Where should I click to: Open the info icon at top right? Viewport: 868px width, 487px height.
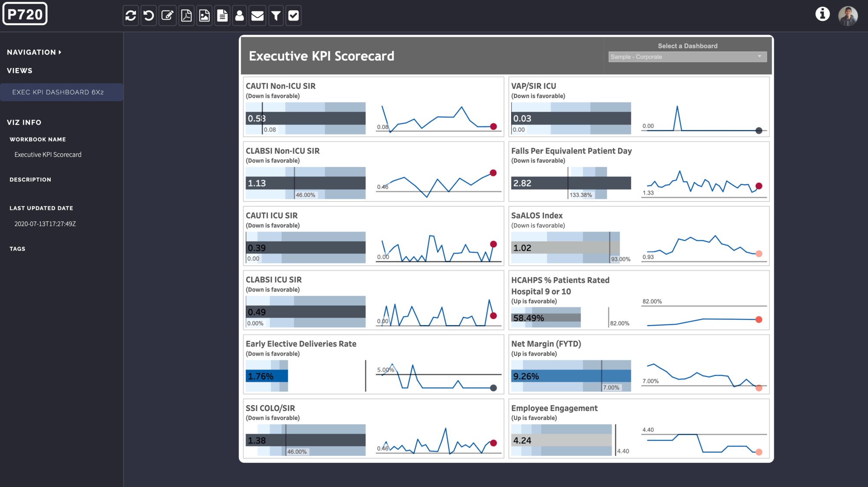[x=822, y=14]
